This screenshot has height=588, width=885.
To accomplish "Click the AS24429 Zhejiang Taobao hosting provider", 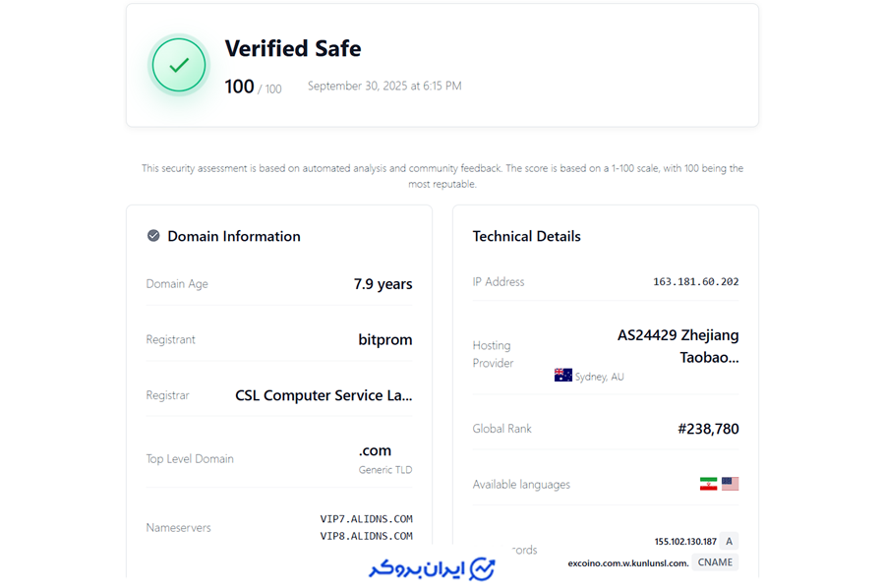I will [678, 345].
